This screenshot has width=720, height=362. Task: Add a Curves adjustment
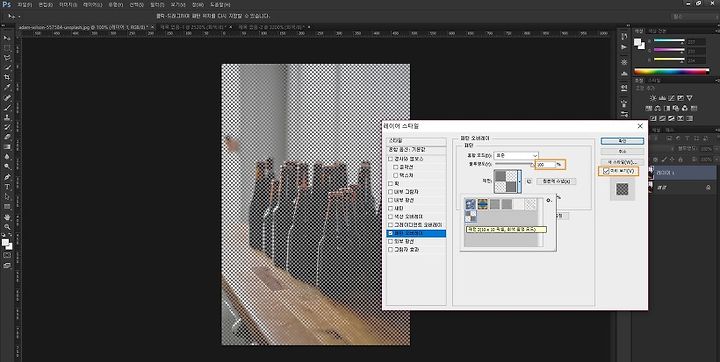(x=671, y=98)
